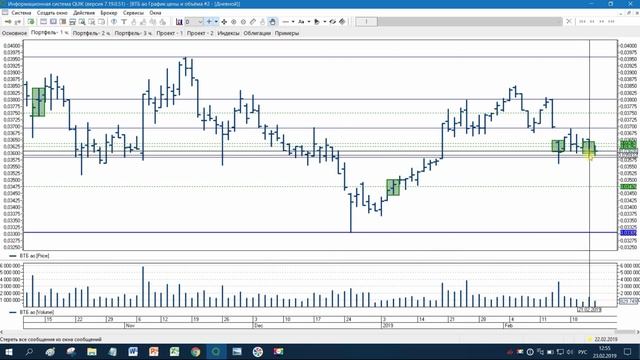
Task: Select the hand pan tool
Action: click(272, 22)
